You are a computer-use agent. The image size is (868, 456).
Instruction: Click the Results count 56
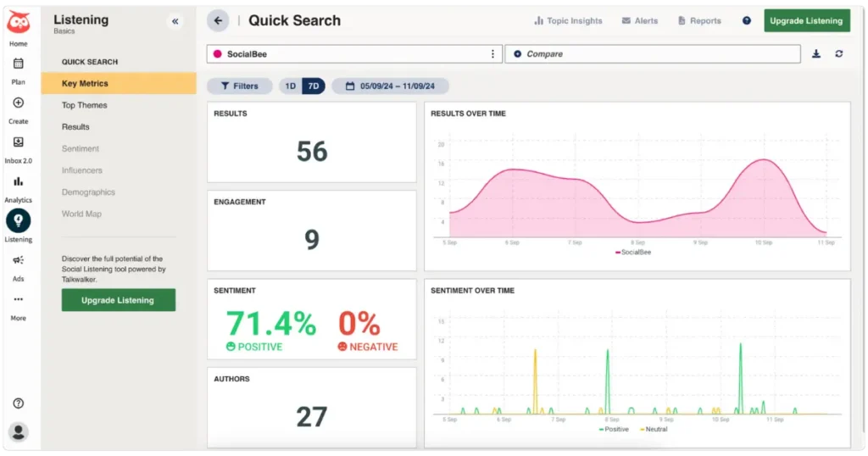click(312, 151)
